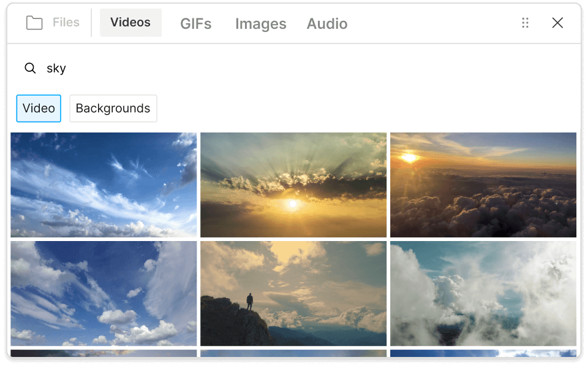Click the six-dot drag handle icon
588x368 pixels.
(x=525, y=23)
